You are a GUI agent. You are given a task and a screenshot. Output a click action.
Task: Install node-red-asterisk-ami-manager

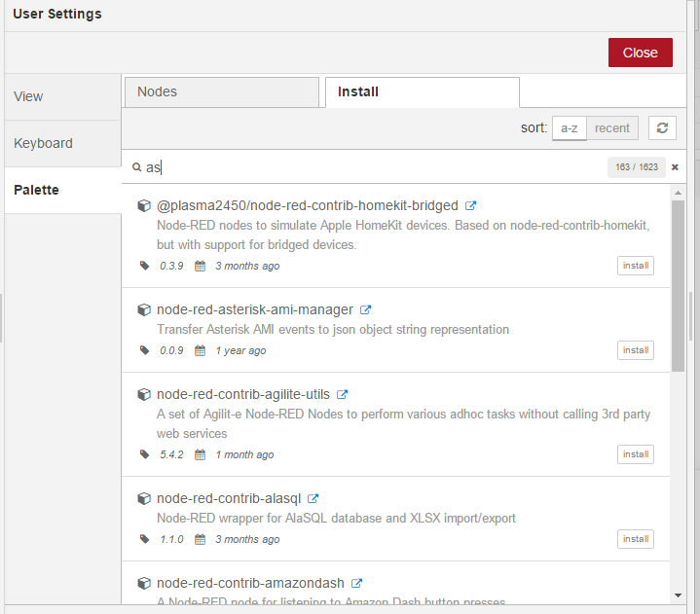pyautogui.click(x=636, y=350)
